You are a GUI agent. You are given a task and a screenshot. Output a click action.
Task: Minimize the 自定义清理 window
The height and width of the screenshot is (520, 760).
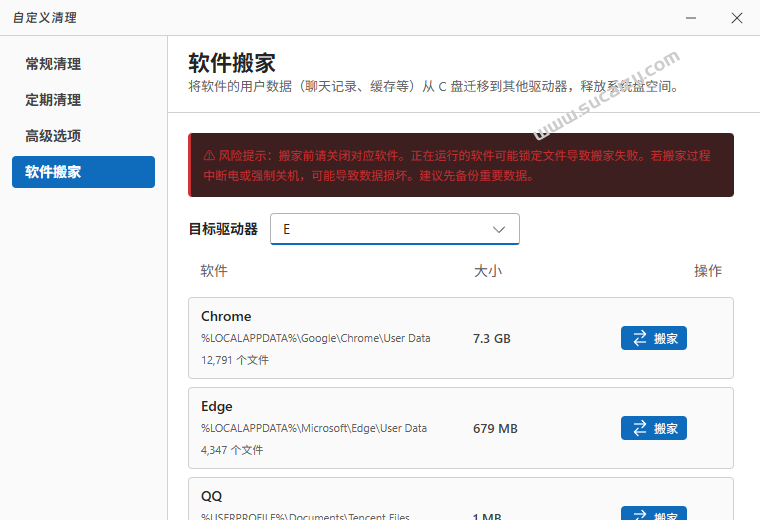point(691,18)
